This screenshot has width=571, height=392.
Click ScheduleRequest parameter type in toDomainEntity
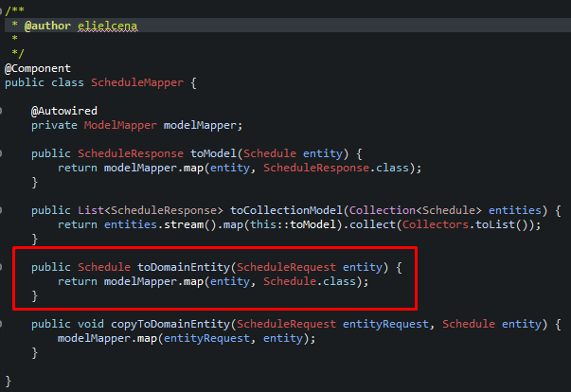pos(286,267)
